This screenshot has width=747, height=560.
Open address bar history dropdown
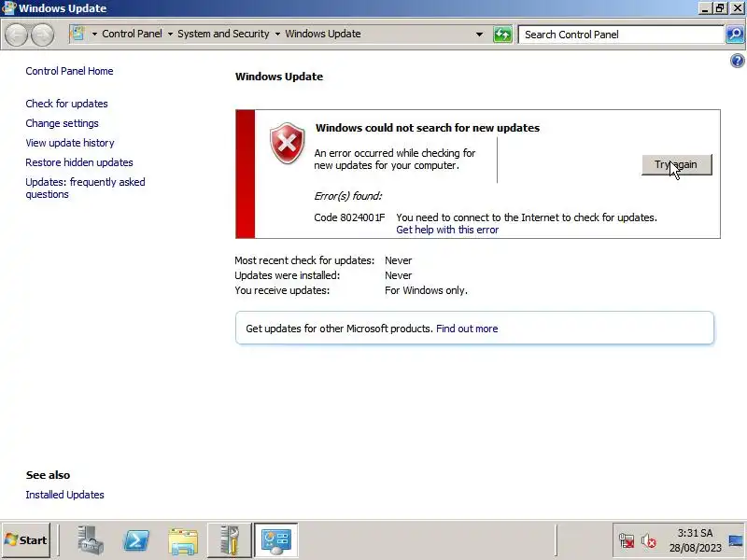pos(479,35)
